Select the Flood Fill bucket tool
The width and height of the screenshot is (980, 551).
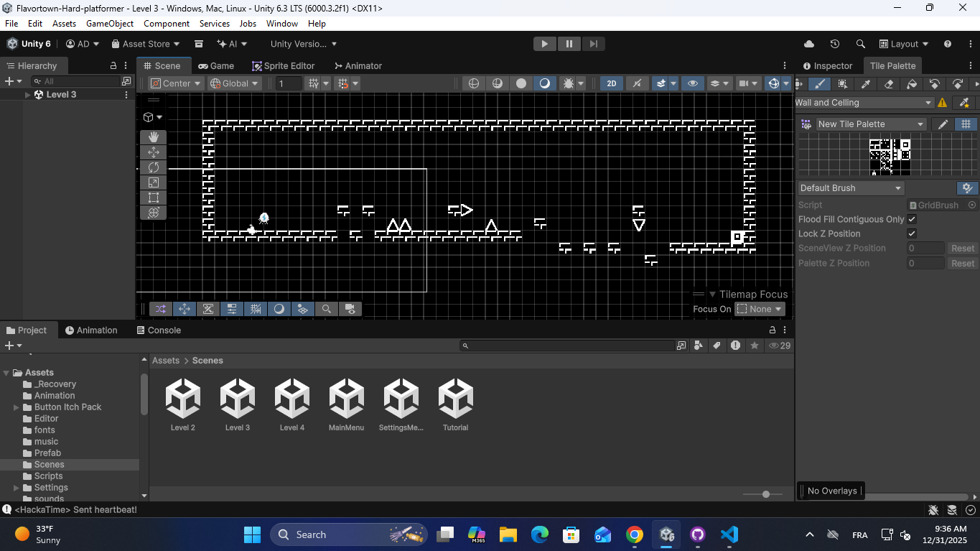click(x=912, y=84)
